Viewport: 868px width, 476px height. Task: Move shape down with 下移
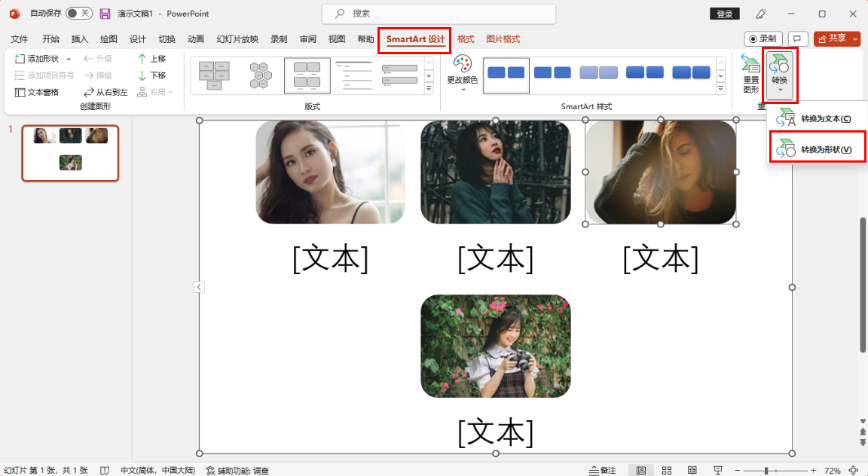(151, 75)
